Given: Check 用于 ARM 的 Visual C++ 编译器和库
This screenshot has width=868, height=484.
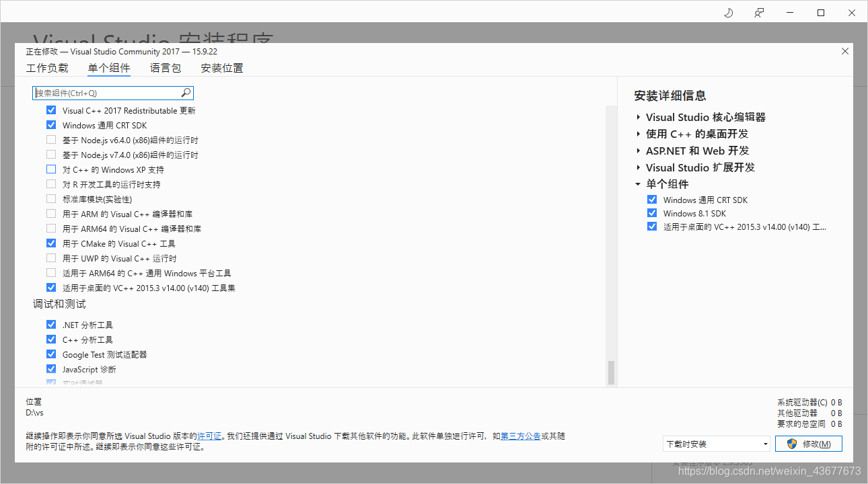Looking at the screenshot, I should [x=51, y=214].
